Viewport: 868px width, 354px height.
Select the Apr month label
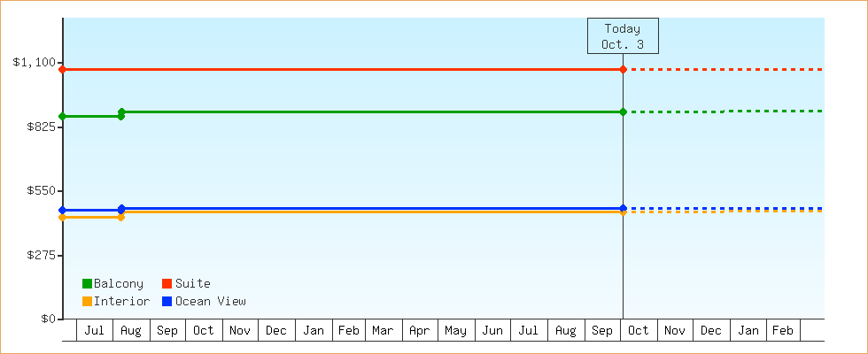click(x=420, y=331)
